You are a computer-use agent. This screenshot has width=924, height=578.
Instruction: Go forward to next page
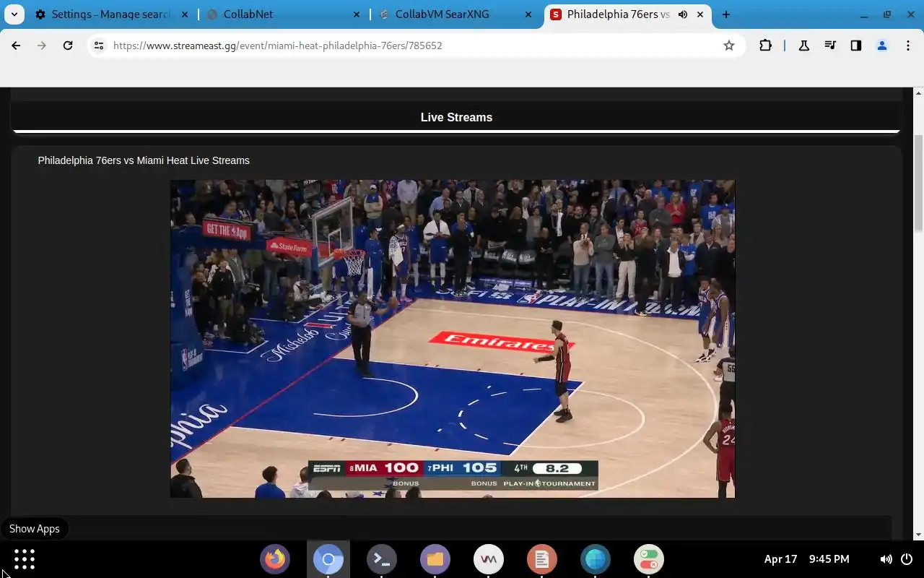click(42, 46)
